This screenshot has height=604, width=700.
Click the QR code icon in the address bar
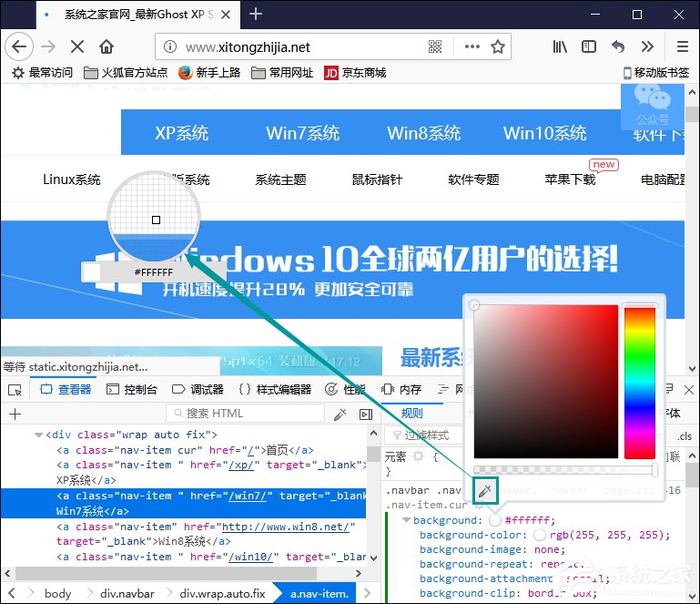click(435, 46)
